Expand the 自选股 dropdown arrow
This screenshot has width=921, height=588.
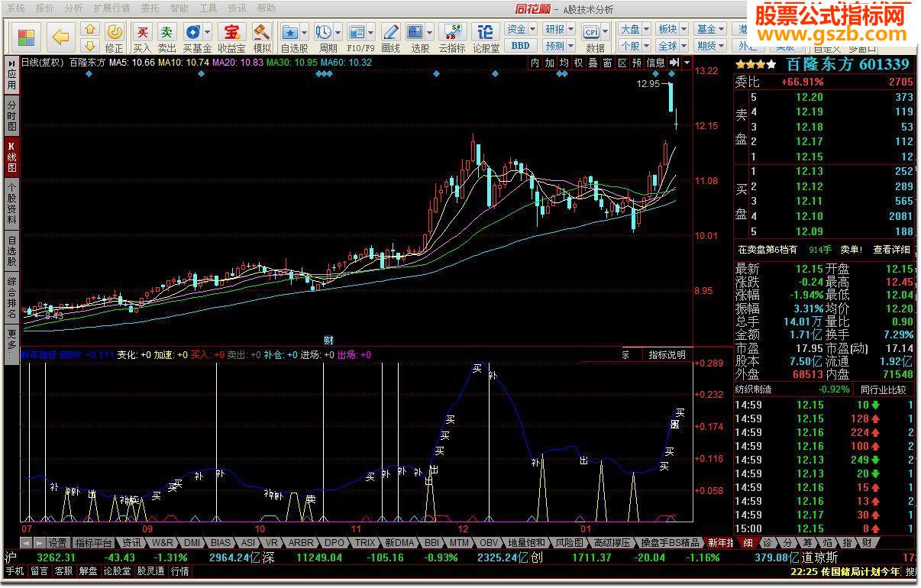click(304, 32)
